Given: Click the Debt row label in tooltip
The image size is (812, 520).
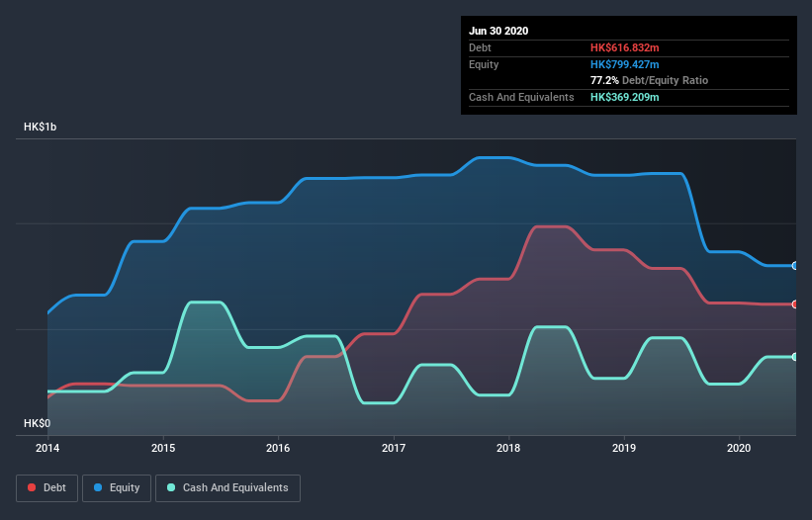Looking at the screenshot, I should [480, 48].
